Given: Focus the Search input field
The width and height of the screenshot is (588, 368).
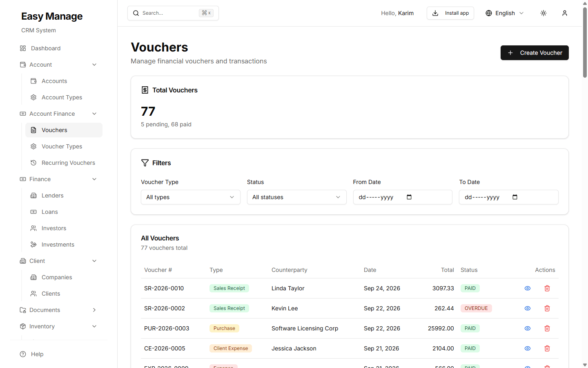Looking at the screenshot, I should point(173,13).
